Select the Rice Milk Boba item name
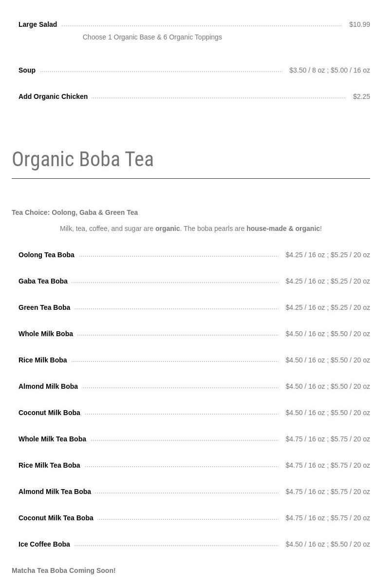 [x=43, y=360]
